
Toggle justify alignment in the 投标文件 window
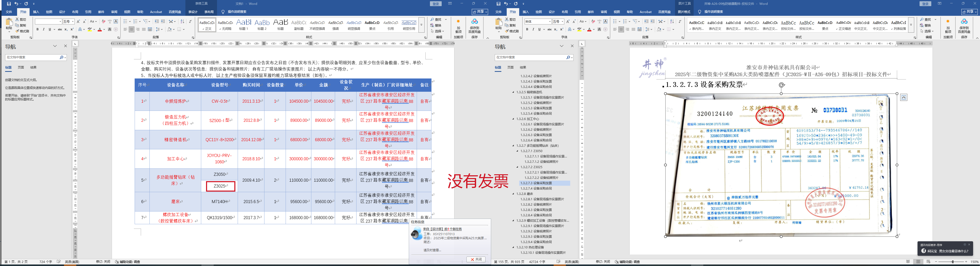pyautogui.click(x=633, y=29)
